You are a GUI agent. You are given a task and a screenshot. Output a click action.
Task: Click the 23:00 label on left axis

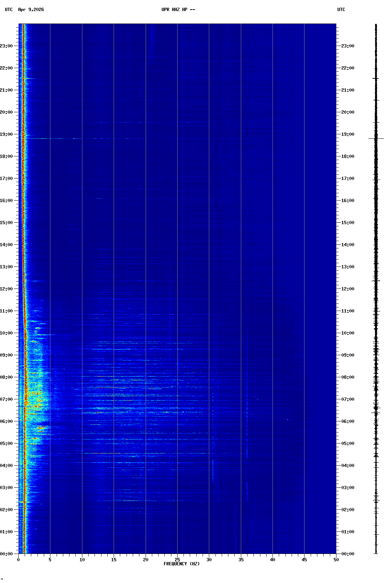[7, 46]
